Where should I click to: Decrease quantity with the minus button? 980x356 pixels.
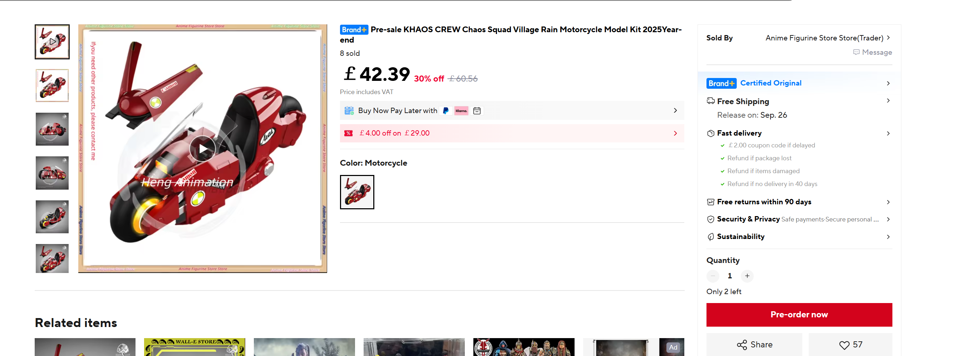(713, 275)
